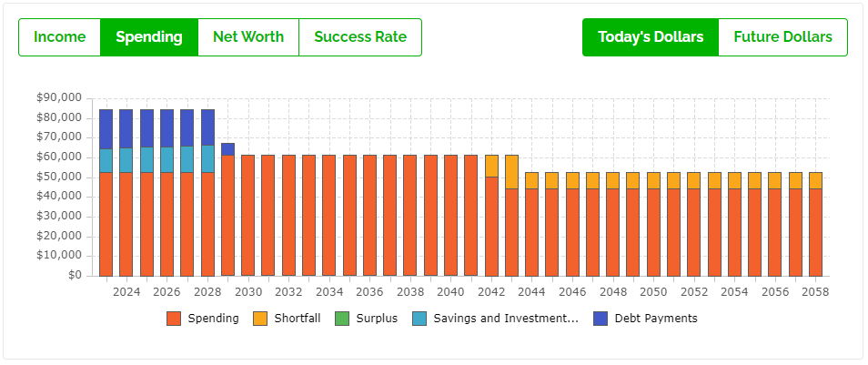Click the 2054 x-axis label
This screenshot has width=868, height=365.
[734, 292]
